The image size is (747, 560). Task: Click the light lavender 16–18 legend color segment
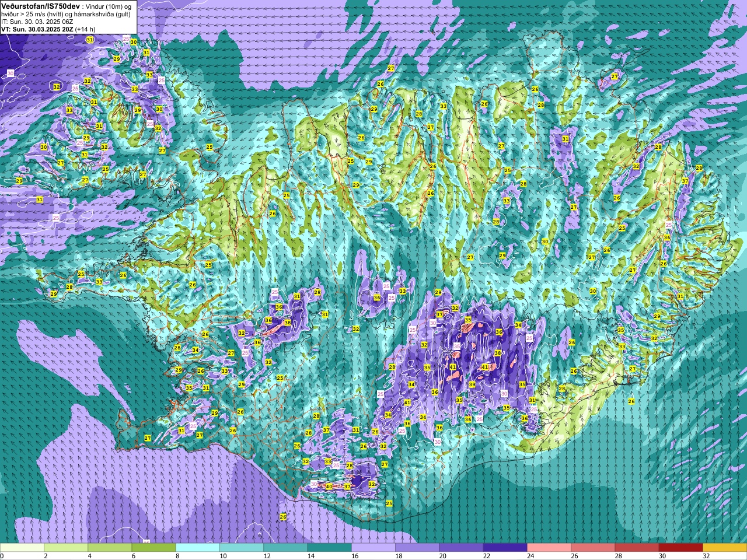(x=373, y=548)
